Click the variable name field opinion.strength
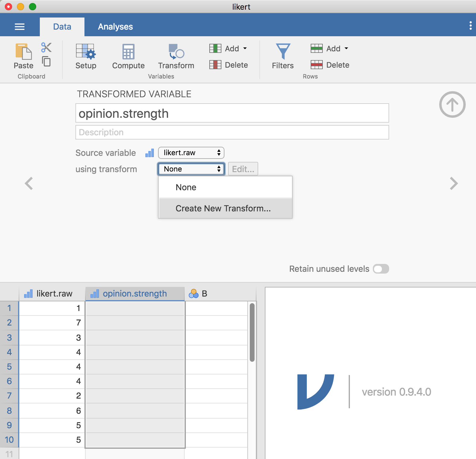Viewport: 476px width, 459px height. (232, 113)
